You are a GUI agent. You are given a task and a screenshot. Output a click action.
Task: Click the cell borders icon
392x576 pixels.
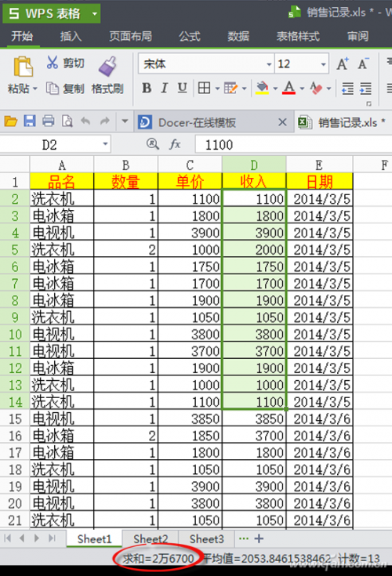[x=205, y=88]
